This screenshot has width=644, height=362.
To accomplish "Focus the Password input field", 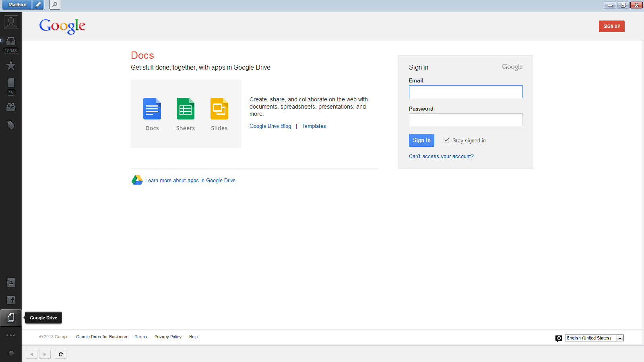I will click(x=466, y=120).
